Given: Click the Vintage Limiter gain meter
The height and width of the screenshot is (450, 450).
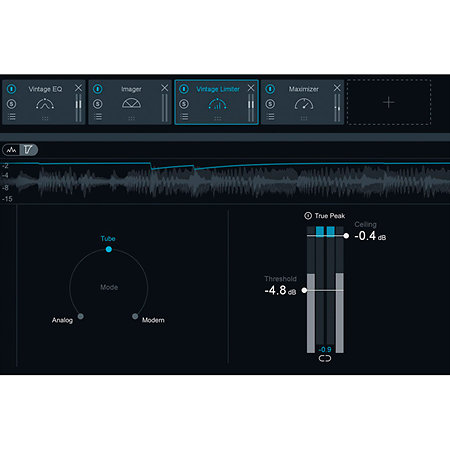Looking at the screenshot, I should pyautogui.click(x=251, y=108).
